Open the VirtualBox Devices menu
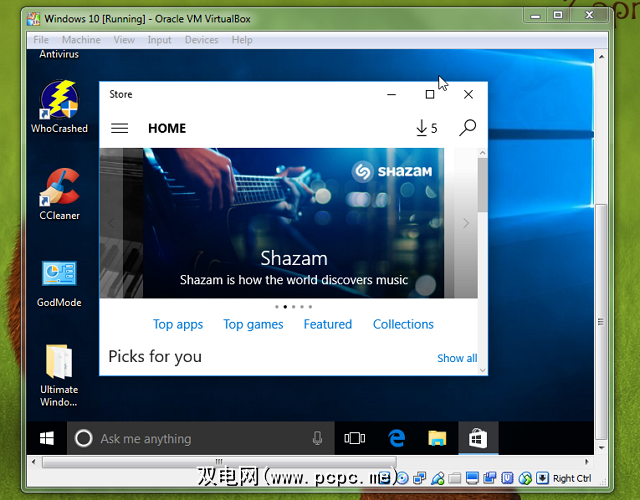 point(201,40)
